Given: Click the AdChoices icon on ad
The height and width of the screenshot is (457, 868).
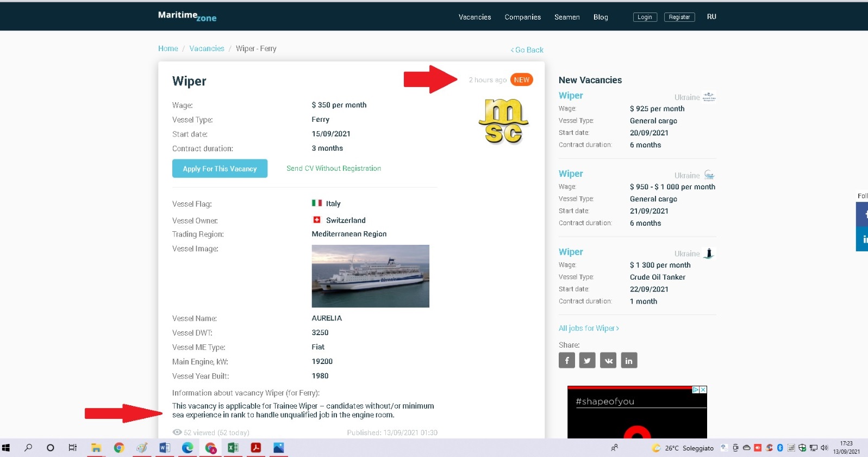Looking at the screenshot, I should point(695,390).
